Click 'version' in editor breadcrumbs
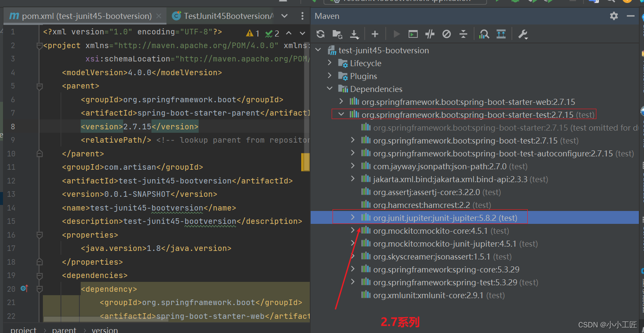Image resolution: width=644 pixels, height=333 pixels. click(x=105, y=330)
